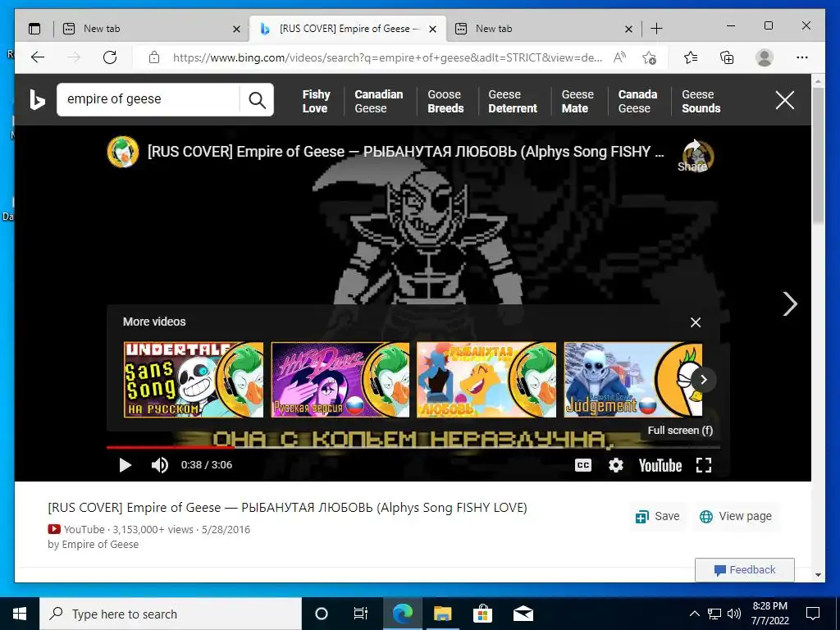The image size is (840, 630).
Task: Click the Read aloud icon
Action: 619,57
